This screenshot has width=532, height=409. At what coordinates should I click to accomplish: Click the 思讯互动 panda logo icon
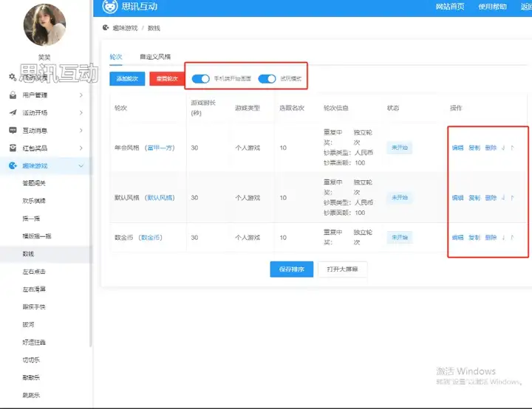tap(110, 7)
